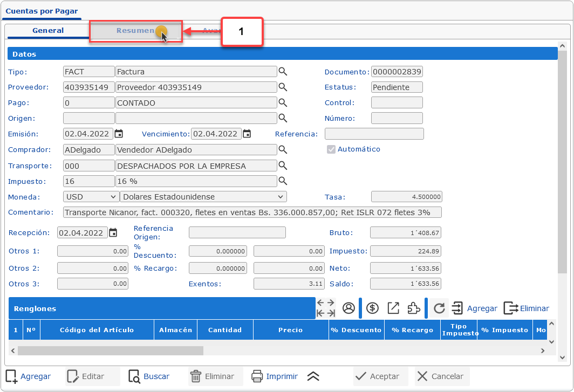Expand the Dolares Estadounidense currency dropdown
574x392 pixels.
coord(203,197)
